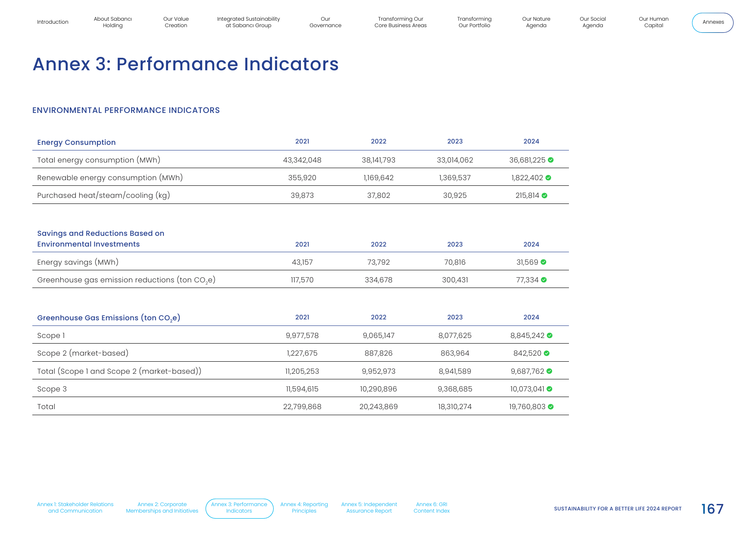The image size is (756, 535).
Task: Click the 'Annex 3: Performance Indicators' page title
Action: 186,64
